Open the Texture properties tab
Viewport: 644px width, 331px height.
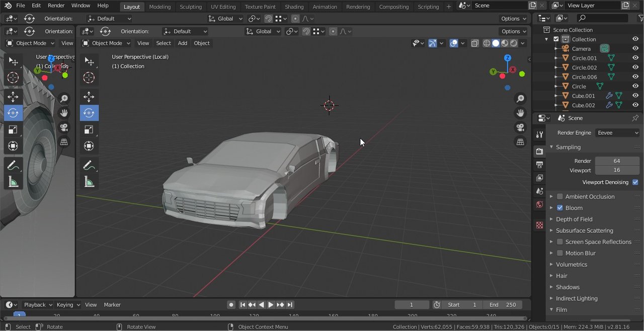click(539, 225)
